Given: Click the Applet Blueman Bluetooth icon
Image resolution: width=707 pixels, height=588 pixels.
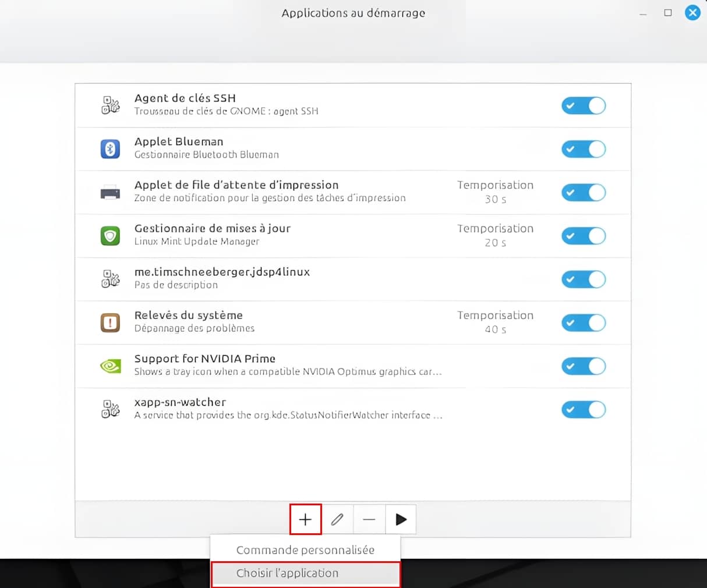Looking at the screenshot, I should point(110,149).
